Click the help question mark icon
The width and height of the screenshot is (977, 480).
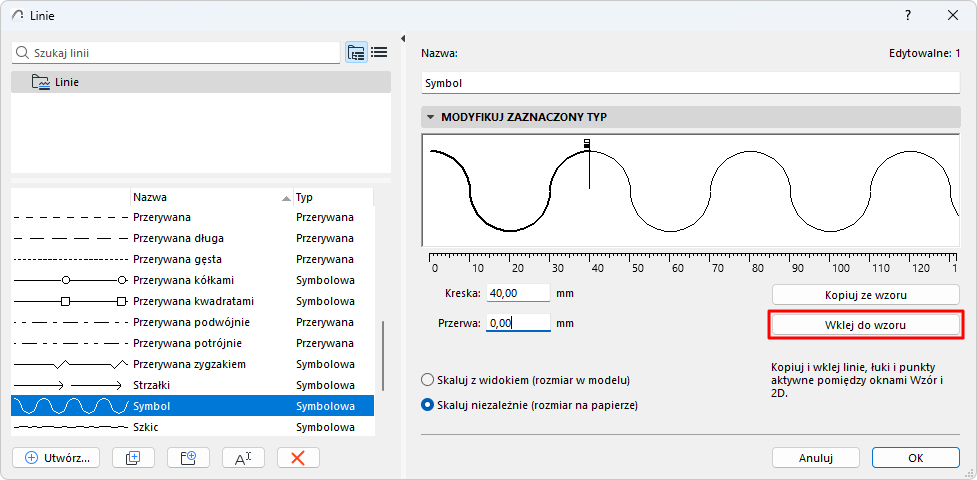[x=908, y=16]
